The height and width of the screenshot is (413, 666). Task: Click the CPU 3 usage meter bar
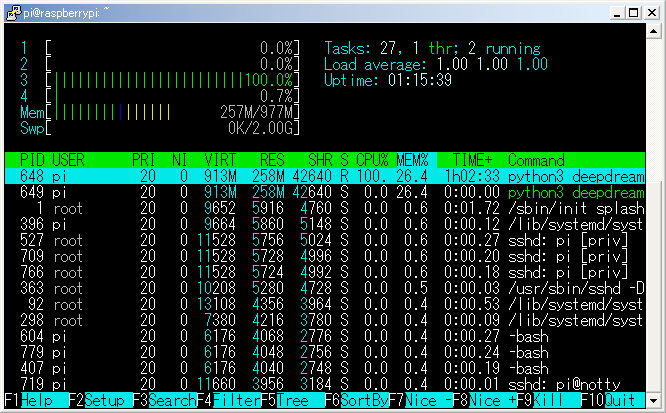point(172,80)
